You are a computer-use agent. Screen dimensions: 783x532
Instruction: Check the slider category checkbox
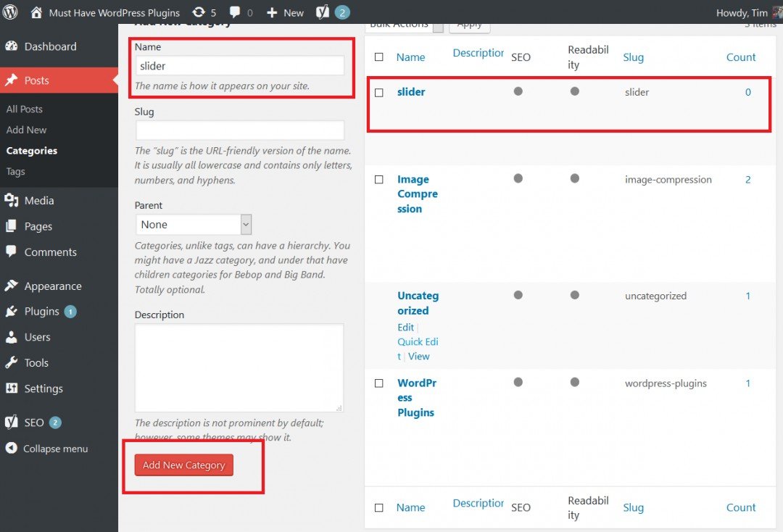(379, 93)
